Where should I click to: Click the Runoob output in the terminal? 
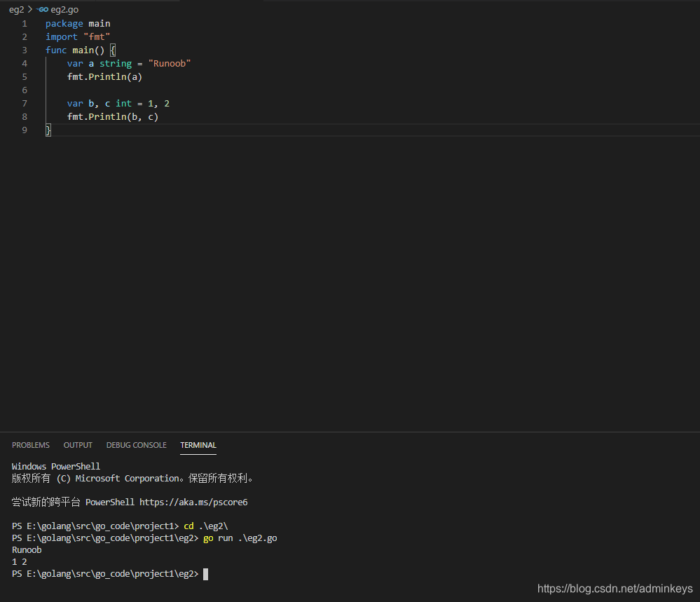[x=26, y=549]
